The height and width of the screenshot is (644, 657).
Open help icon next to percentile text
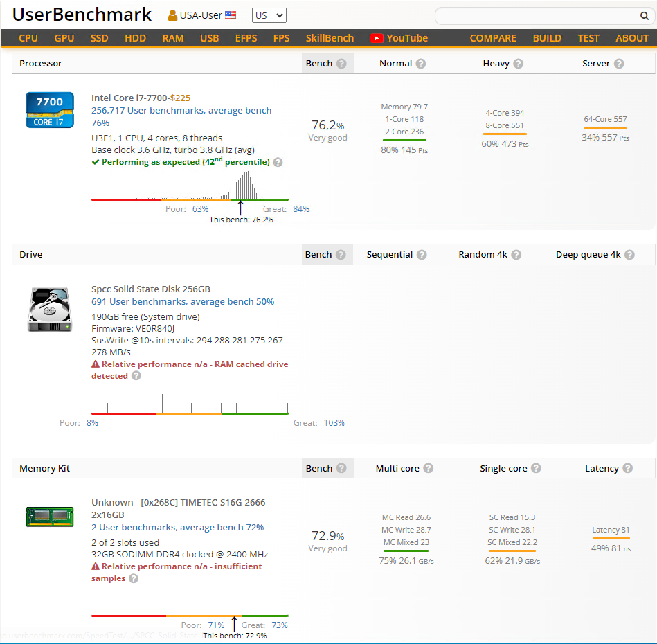(x=278, y=162)
